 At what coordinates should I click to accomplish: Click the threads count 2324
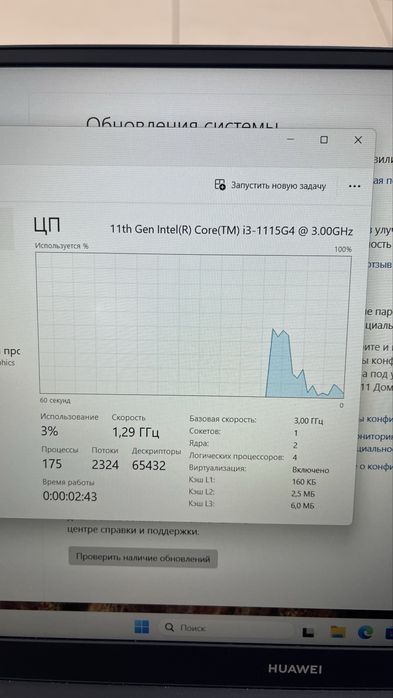105,465
